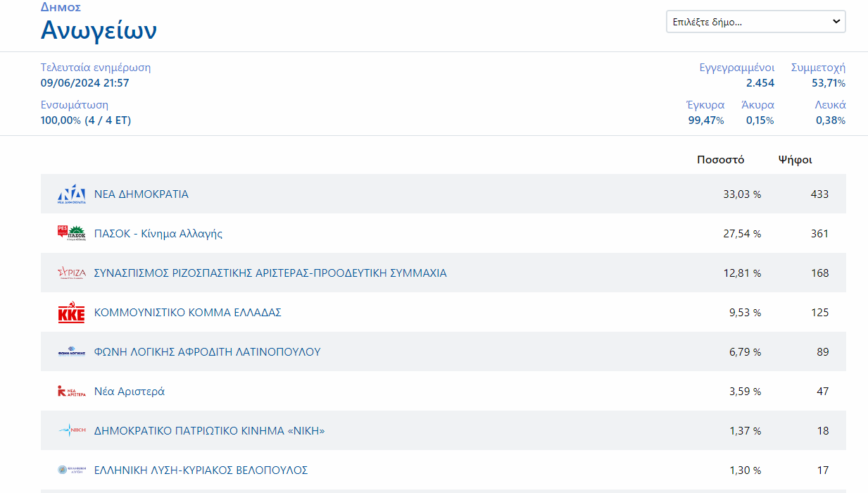Image resolution: width=868 pixels, height=493 pixels.
Task: Click the red ΚΚΕ party logo
Action: click(x=71, y=313)
